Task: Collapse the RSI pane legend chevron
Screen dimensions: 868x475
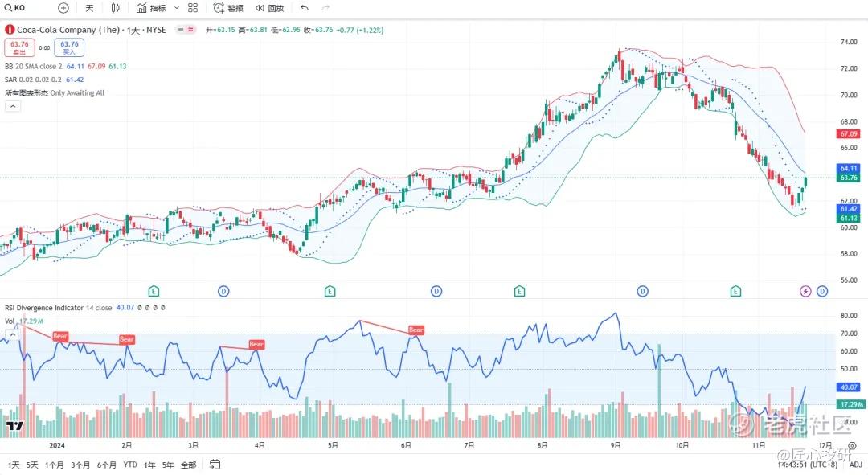Action: [13, 334]
